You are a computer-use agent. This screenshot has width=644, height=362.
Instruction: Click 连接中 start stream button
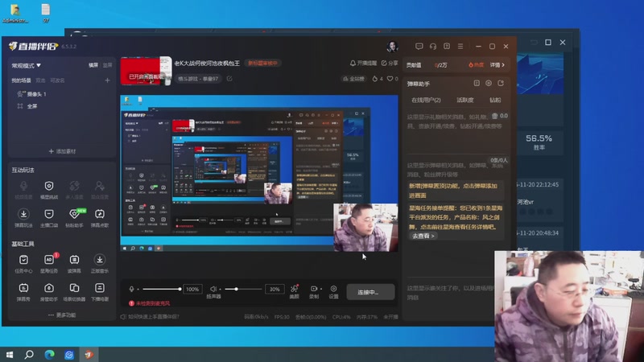click(x=370, y=292)
